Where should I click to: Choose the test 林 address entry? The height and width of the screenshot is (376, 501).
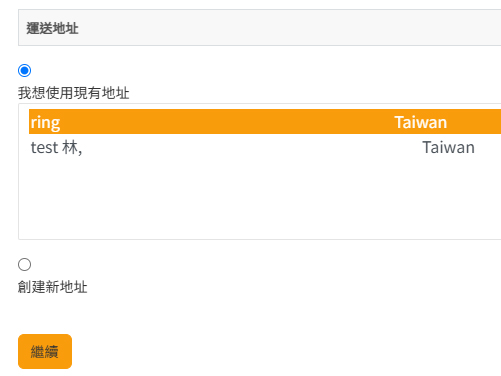pyautogui.click(x=265, y=147)
